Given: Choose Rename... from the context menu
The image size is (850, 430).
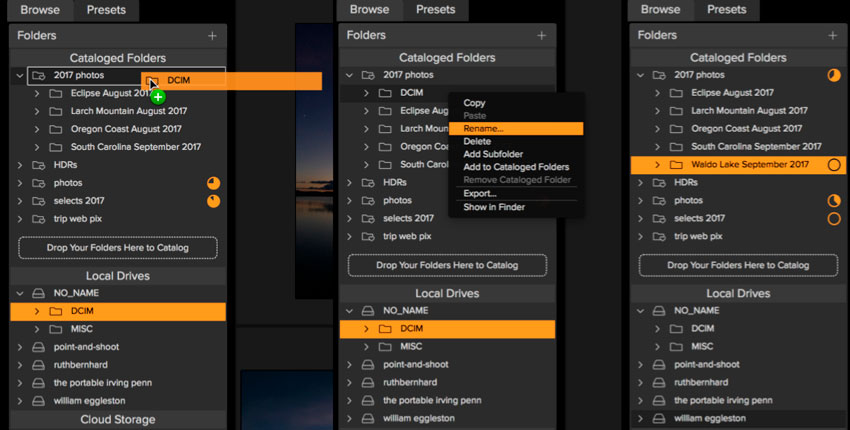Looking at the screenshot, I should (484, 129).
